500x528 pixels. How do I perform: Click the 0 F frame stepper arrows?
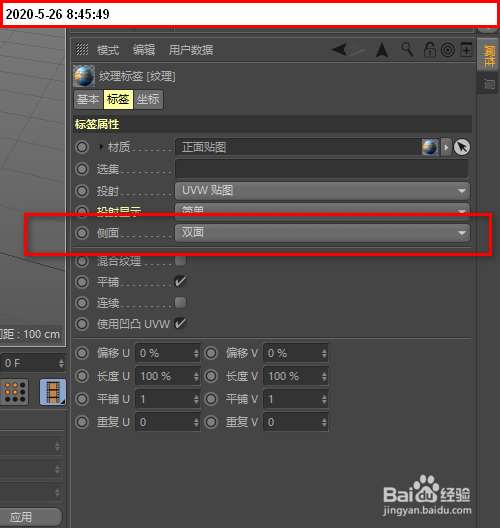(x=61, y=363)
